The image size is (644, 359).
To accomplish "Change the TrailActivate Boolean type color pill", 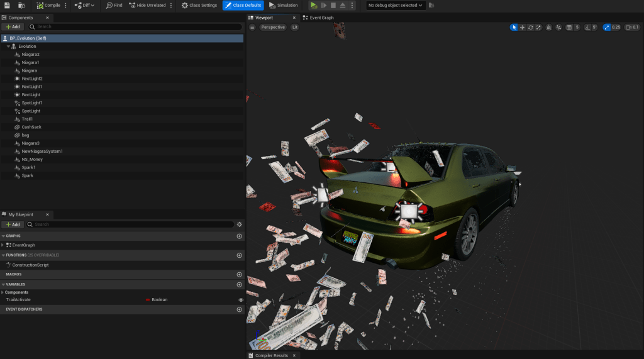I will [x=148, y=300].
